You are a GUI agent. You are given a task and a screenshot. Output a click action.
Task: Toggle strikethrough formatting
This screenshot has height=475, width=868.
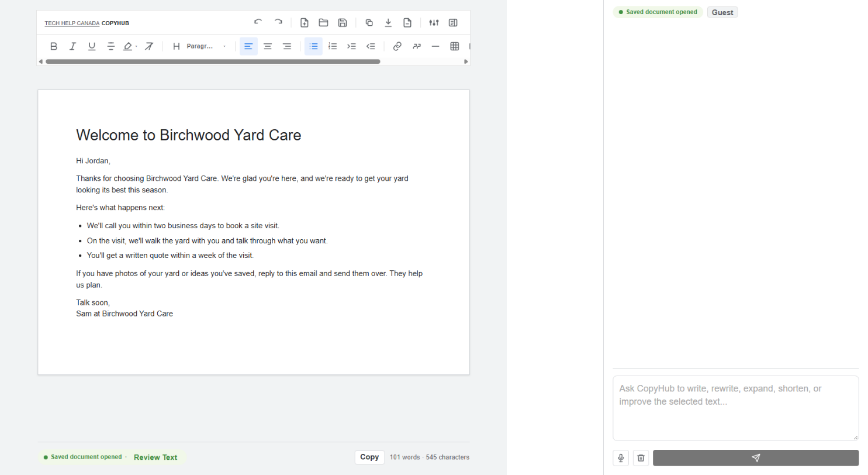click(x=111, y=46)
